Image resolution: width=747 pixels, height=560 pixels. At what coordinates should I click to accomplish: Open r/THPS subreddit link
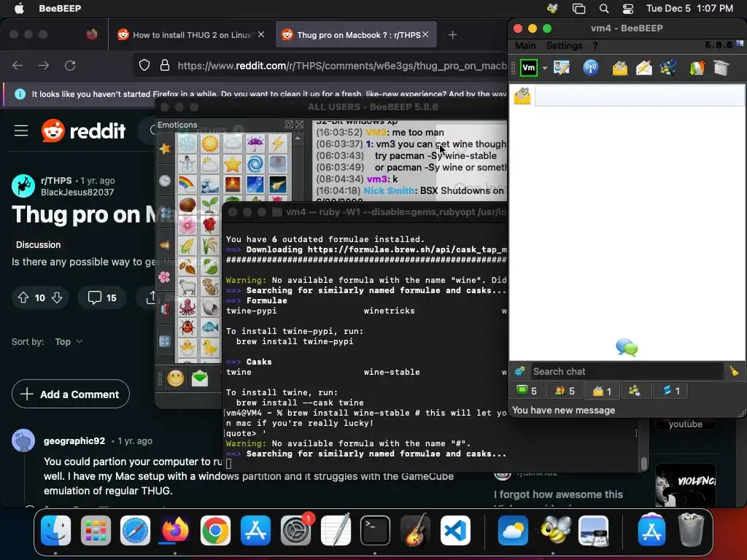point(56,181)
